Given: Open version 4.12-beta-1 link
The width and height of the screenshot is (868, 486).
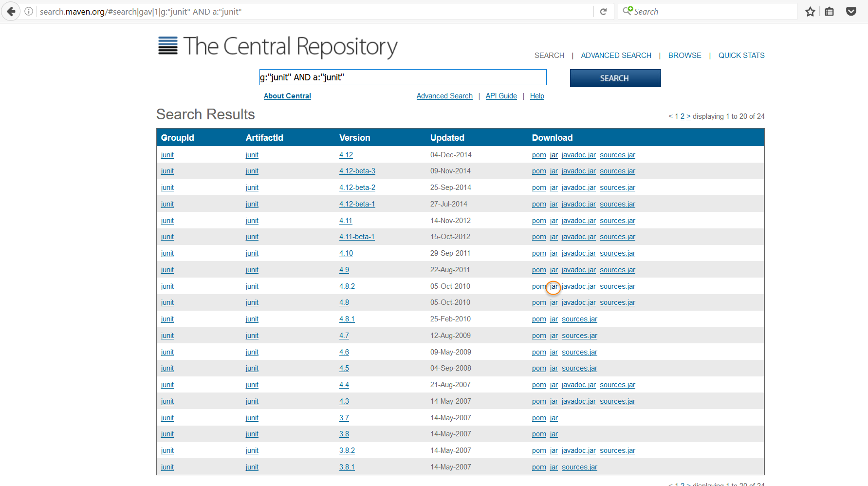Looking at the screenshot, I should click(x=357, y=204).
